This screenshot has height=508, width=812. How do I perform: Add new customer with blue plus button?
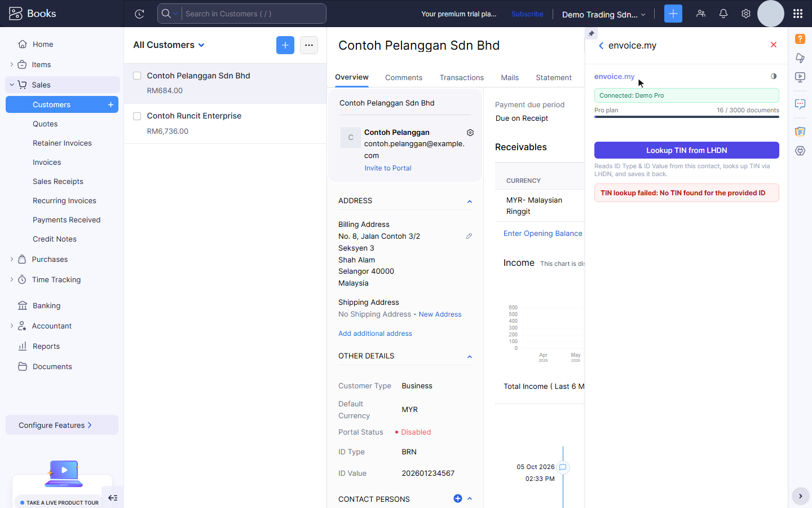pos(285,45)
